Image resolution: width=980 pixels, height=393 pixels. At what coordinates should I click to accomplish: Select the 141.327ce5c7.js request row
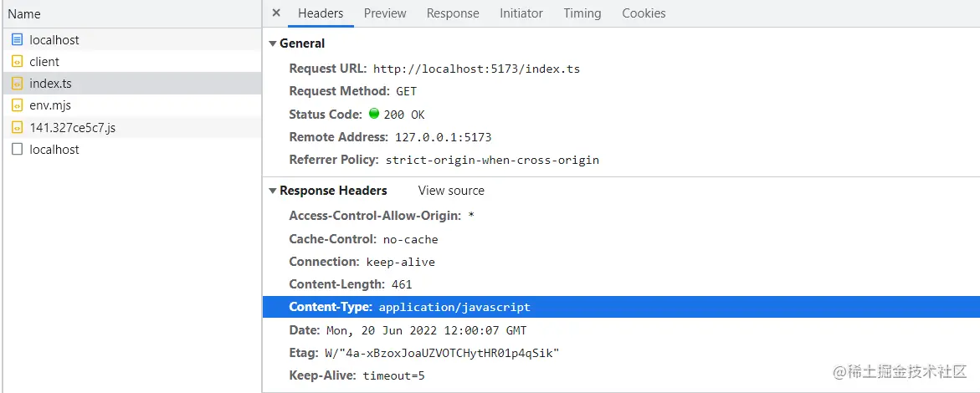131,127
